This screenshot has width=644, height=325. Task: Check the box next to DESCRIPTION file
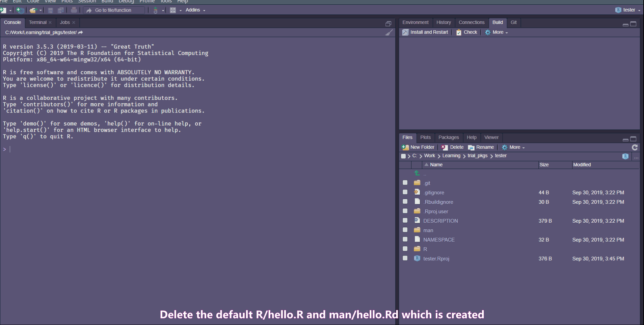(x=405, y=220)
